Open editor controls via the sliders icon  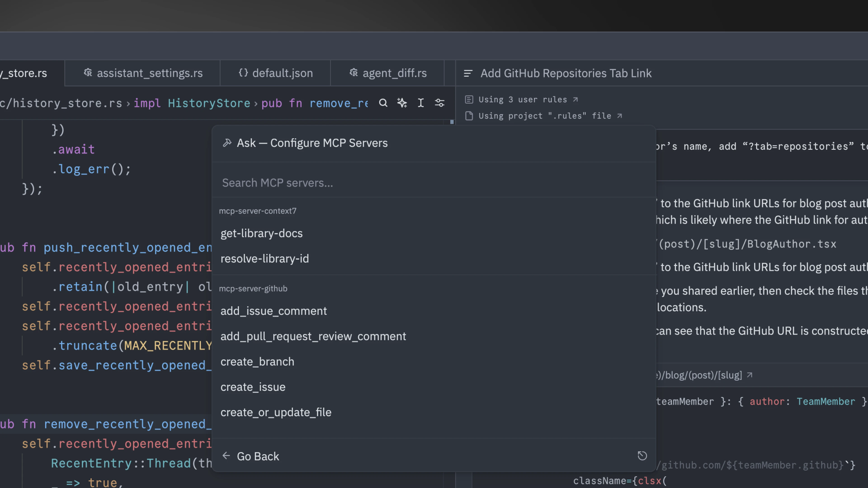(440, 103)
